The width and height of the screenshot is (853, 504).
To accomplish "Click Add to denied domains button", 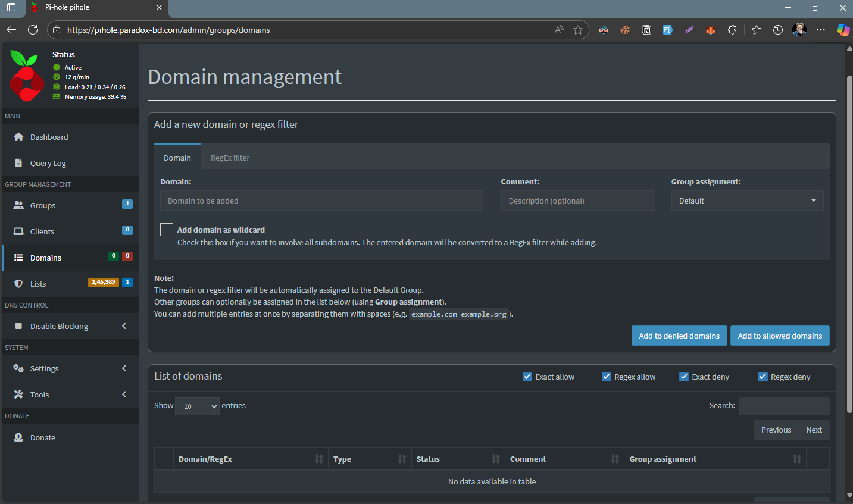I will click(x=679, y=336).
